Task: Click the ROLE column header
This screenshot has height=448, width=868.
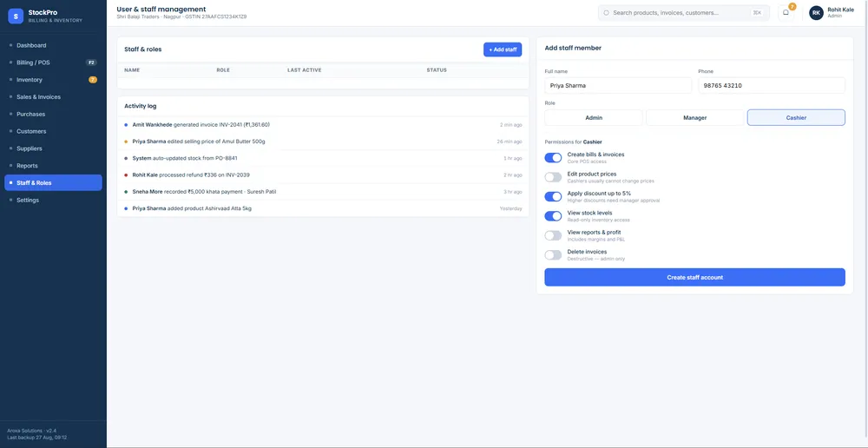Action: click(x=223, y=70)
